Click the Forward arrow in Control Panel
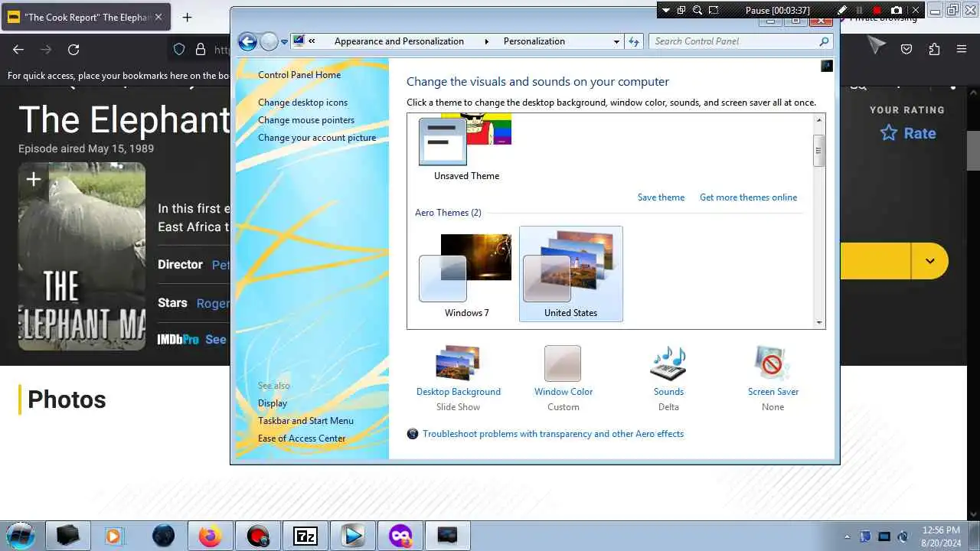Screen dimensions: 980x551 [x=269, y=41]
